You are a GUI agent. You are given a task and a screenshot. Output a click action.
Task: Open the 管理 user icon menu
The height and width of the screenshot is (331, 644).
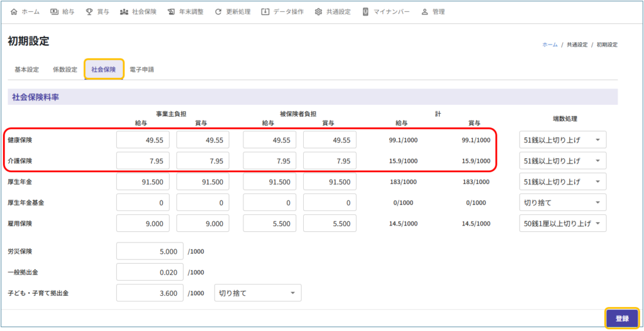click(425, 12)
